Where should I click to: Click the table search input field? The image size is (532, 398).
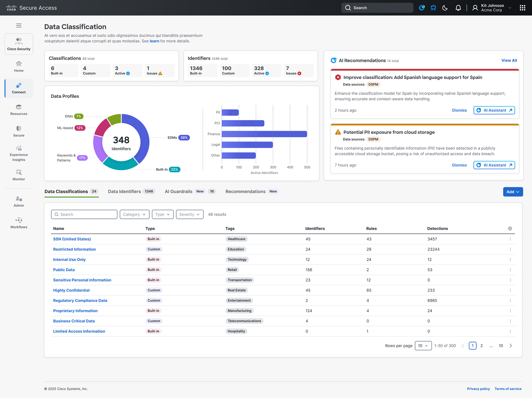84,214
